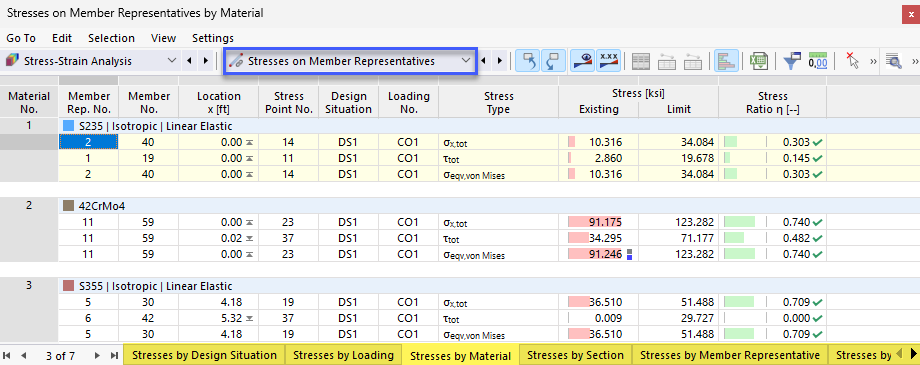920x365 pixels.
Task: Toggle the first blue arrow sync-selection button
Action: [x=528, y=61]
